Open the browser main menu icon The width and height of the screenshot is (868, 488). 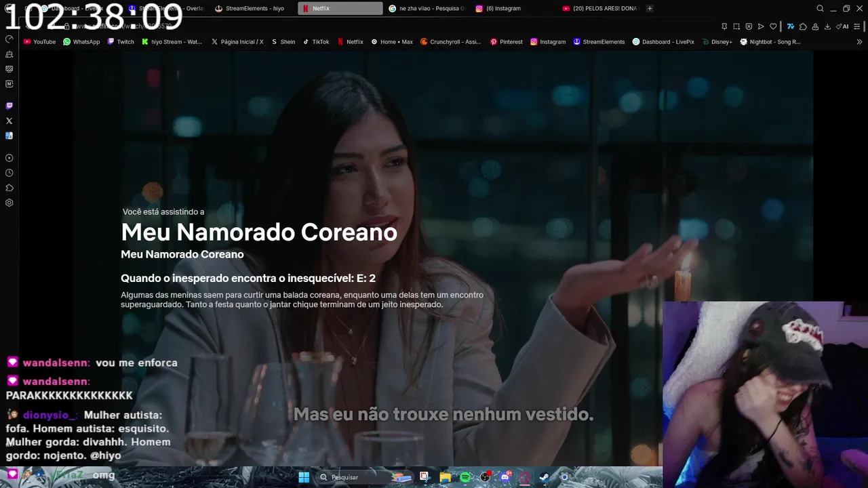(x=858, y=26)
